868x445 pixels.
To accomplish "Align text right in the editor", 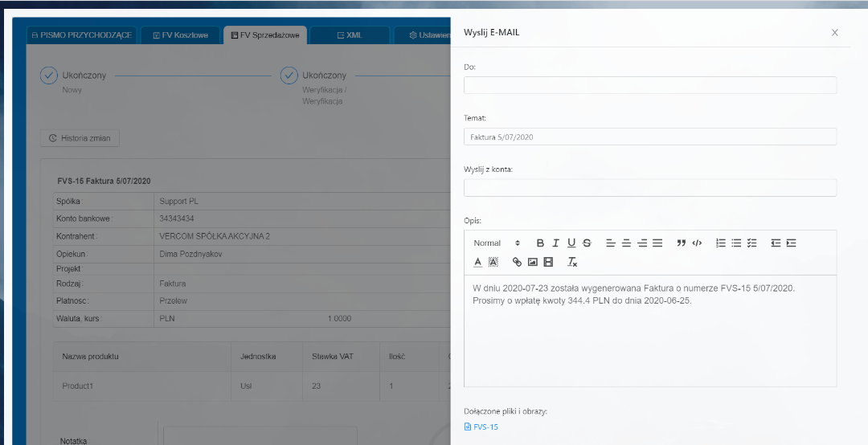I will 641,243.
